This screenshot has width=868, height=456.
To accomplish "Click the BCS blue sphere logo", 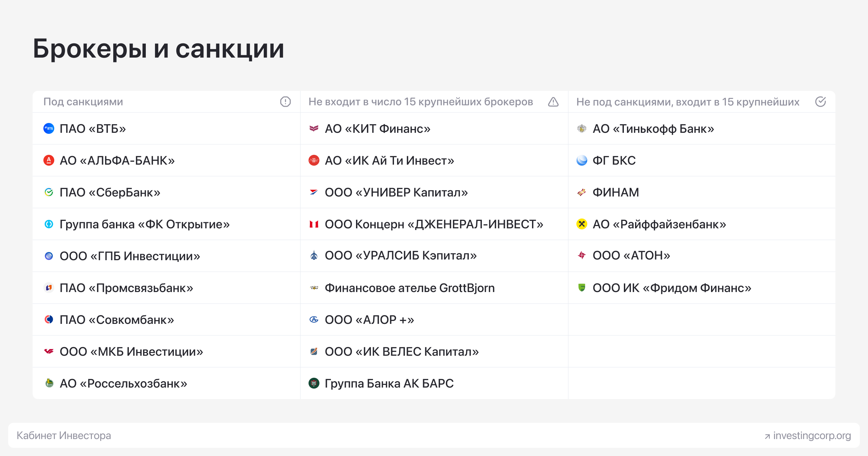I will (x=582, y=160).
